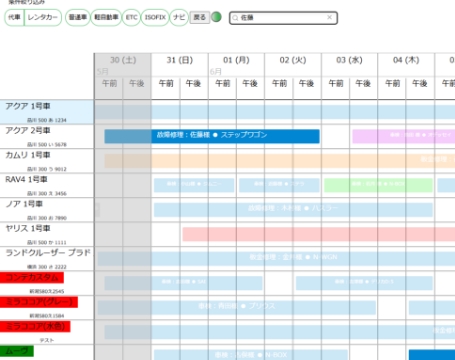
Task: Select the RAV4 1号車 vehicle row
Action: tap(47, 185)
